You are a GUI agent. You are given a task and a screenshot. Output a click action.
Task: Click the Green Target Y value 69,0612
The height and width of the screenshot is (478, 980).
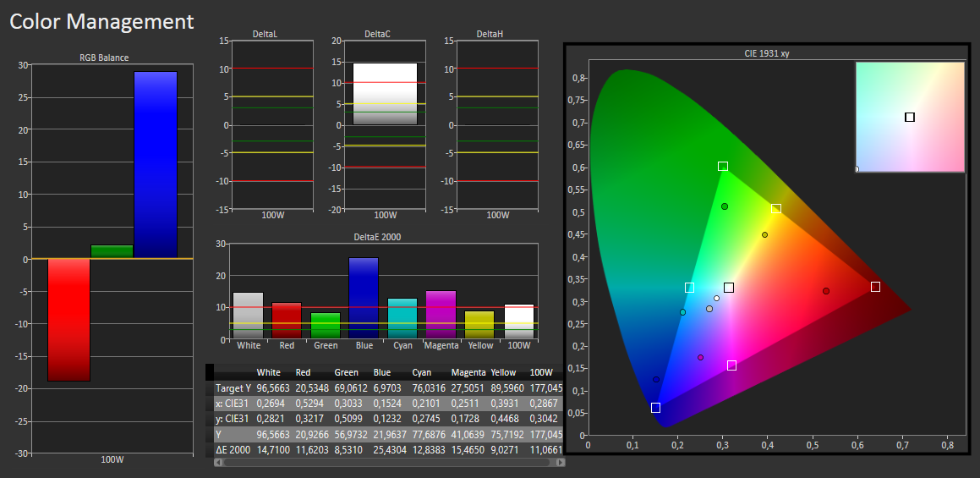pyautogui.click(x=351, y=388)
